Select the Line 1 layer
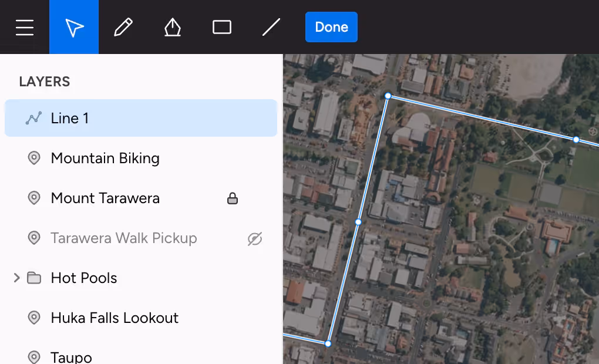The height and width of the screenshot is (364, 599). click(141, 118)
